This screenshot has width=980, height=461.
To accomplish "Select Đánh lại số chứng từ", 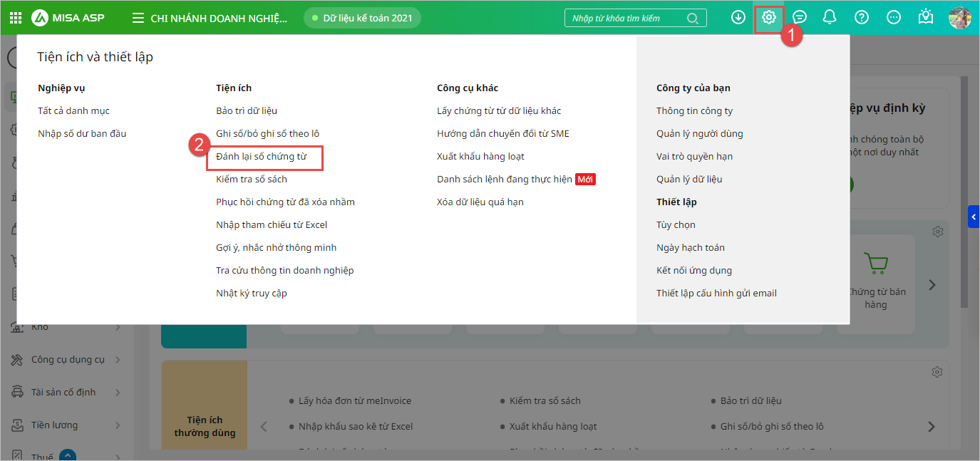I will [x=262, y=157].
